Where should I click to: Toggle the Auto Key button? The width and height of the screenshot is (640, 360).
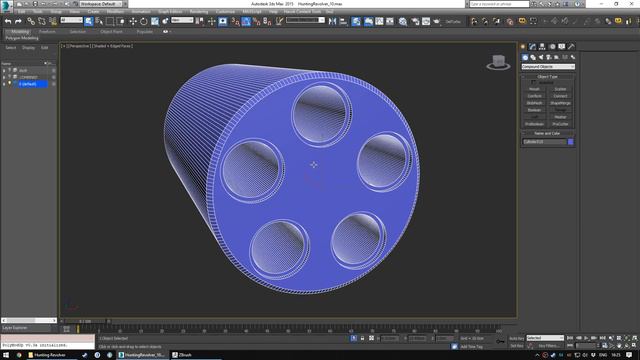517,338
